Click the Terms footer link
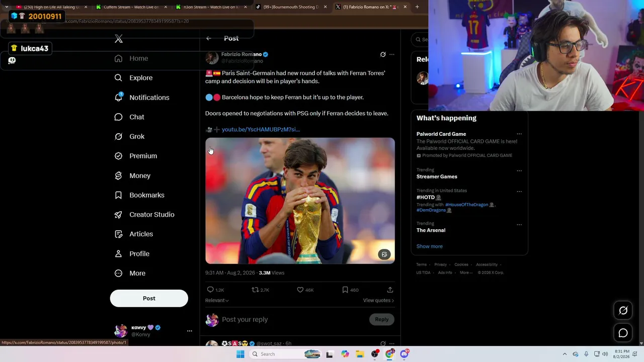Viewport: 644px width, 362px height. coord(421,264)
